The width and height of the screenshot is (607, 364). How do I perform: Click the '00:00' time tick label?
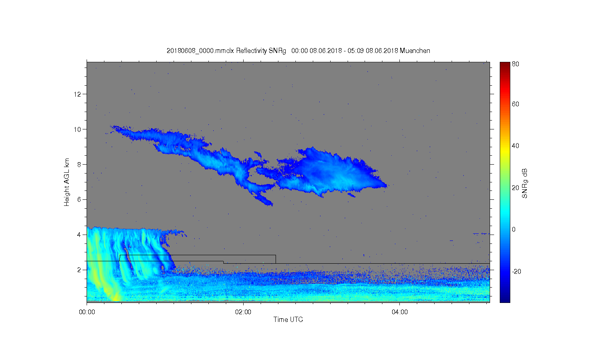coord(87,312)
